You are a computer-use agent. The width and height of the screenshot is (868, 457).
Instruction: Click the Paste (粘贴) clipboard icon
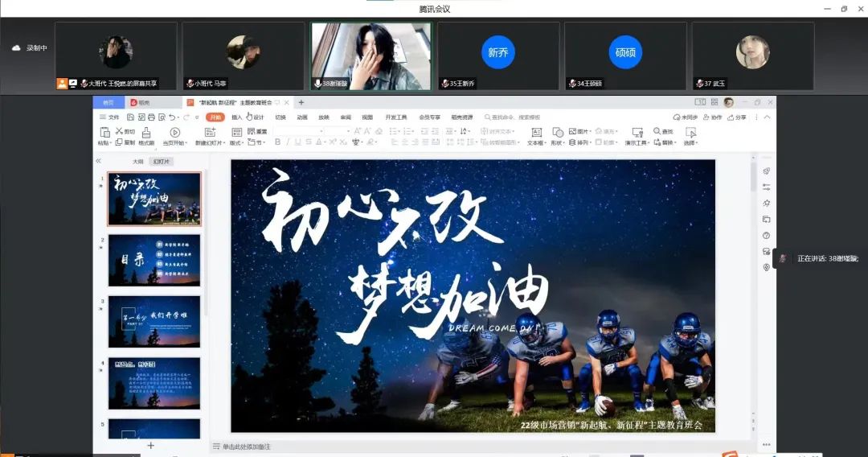104,133
